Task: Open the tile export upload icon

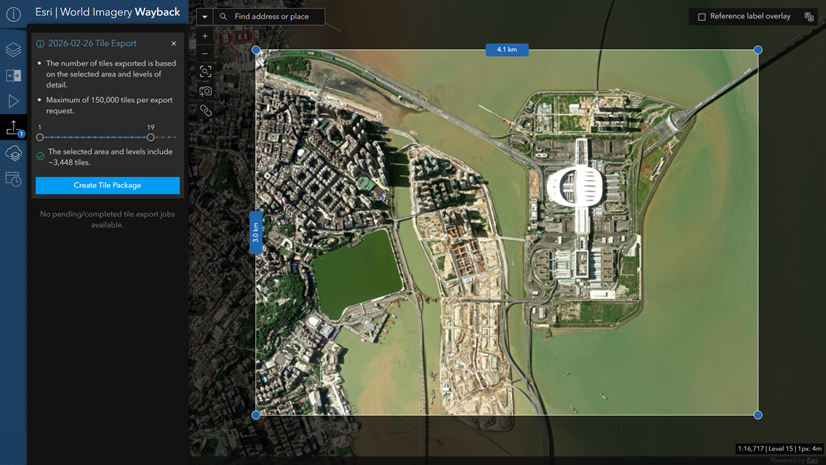Action: click(13, 127)
